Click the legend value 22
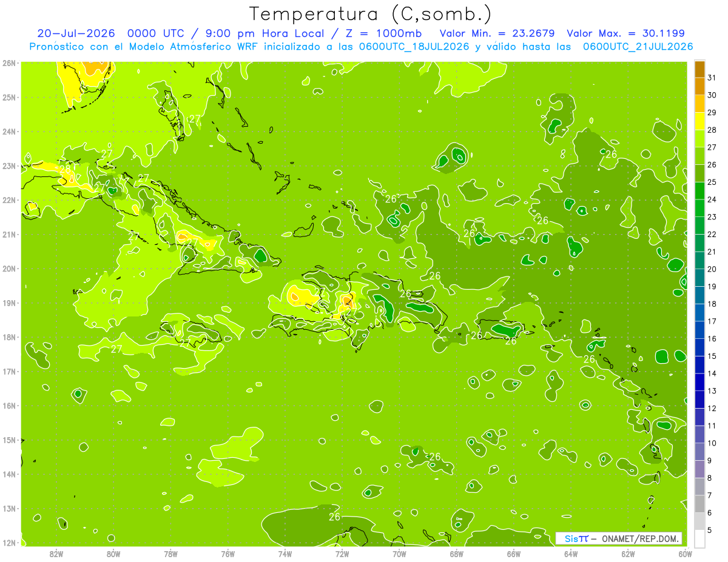This screenshot has width=728, height=562. click(x=712, y=234)
